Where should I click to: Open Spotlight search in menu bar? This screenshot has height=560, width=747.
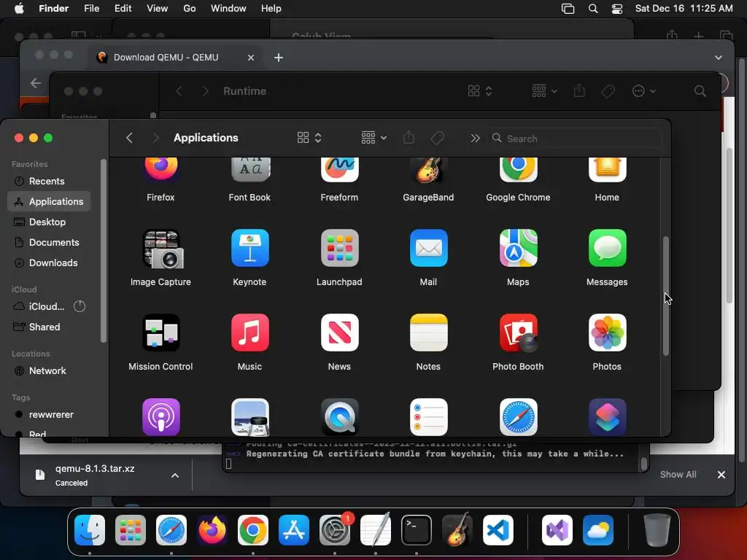click(x=593, y=9)
